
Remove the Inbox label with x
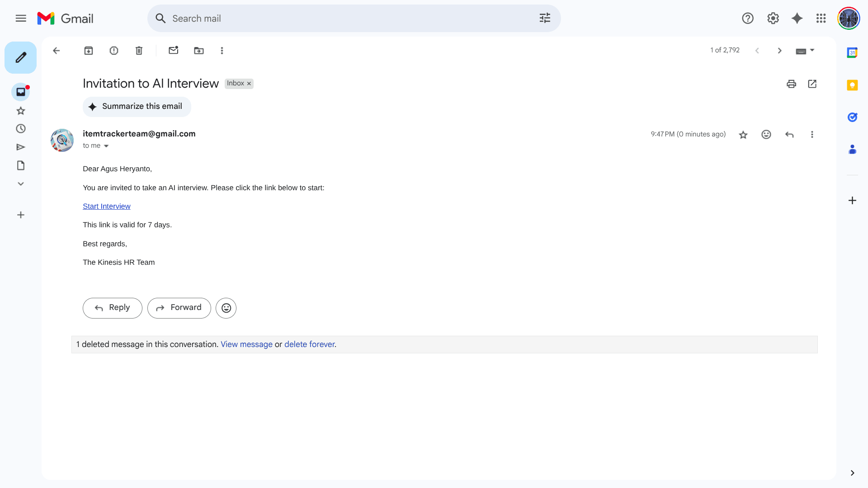(249, 84)
